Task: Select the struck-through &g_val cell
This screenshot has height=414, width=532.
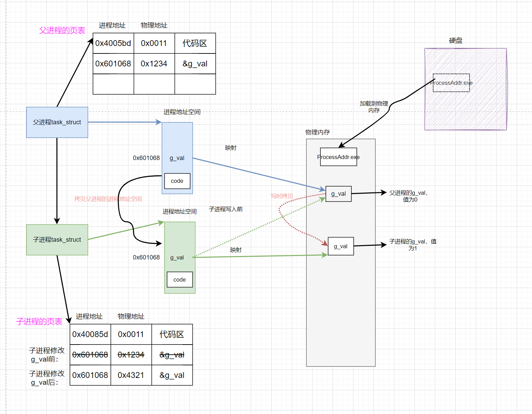Action: 172,355
